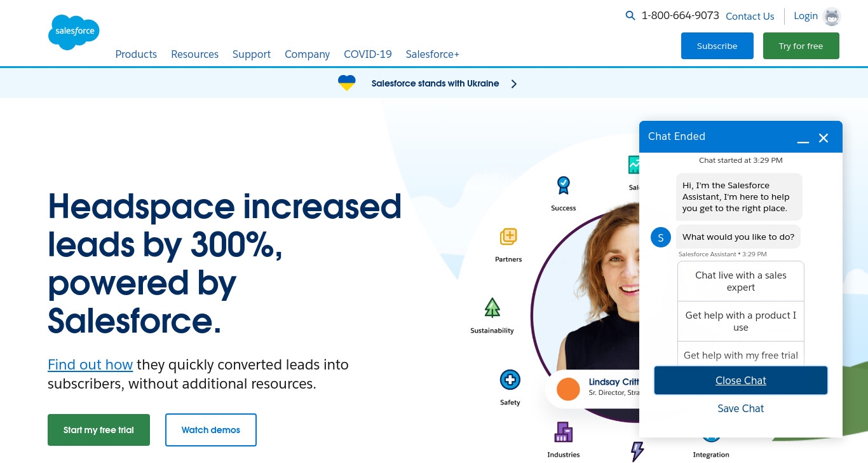Choose Get help with a product I use
This screenshot has width=868, height=463.
tap(741, 321)
